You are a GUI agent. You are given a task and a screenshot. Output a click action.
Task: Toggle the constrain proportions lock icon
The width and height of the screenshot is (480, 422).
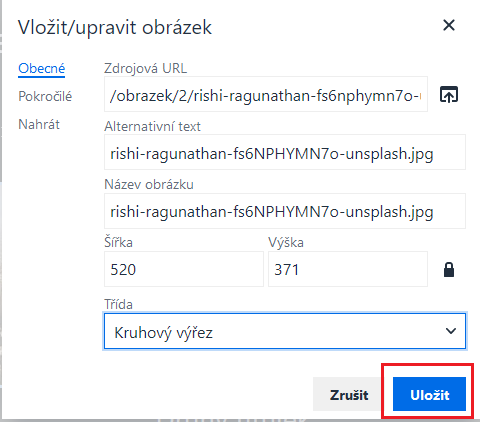(449, 269)
